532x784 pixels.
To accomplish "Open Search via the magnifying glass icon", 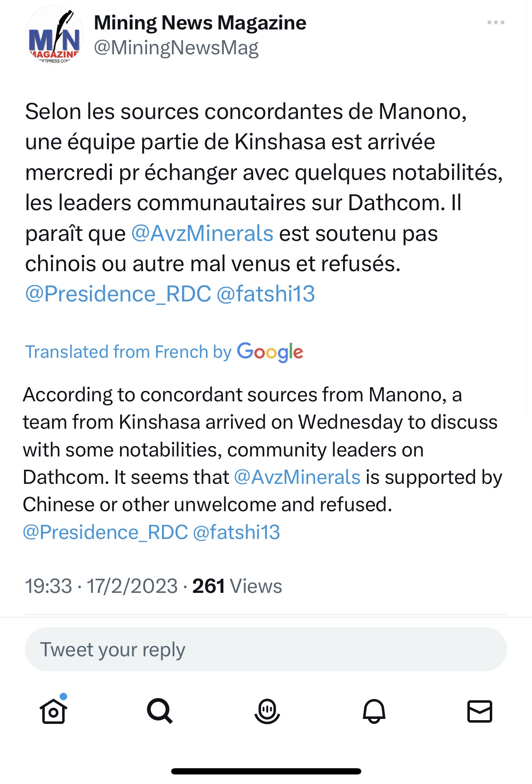I will coord(160,711).
